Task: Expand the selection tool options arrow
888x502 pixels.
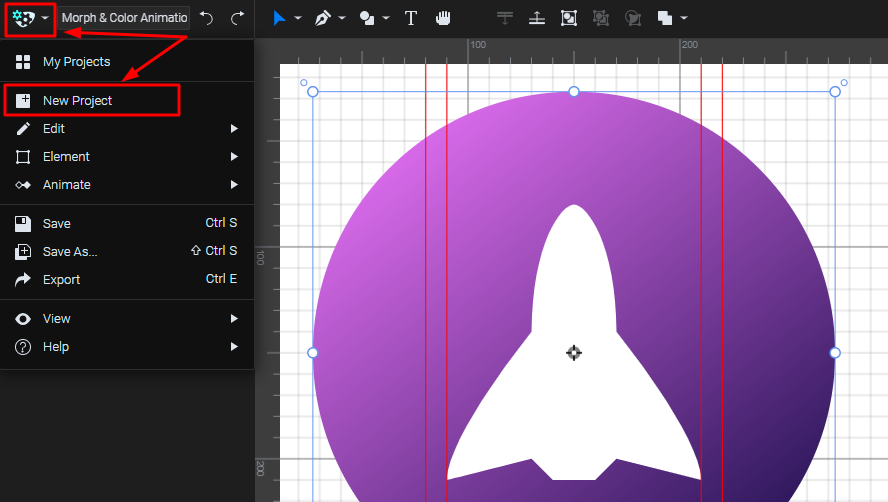Action: point(298,18)
